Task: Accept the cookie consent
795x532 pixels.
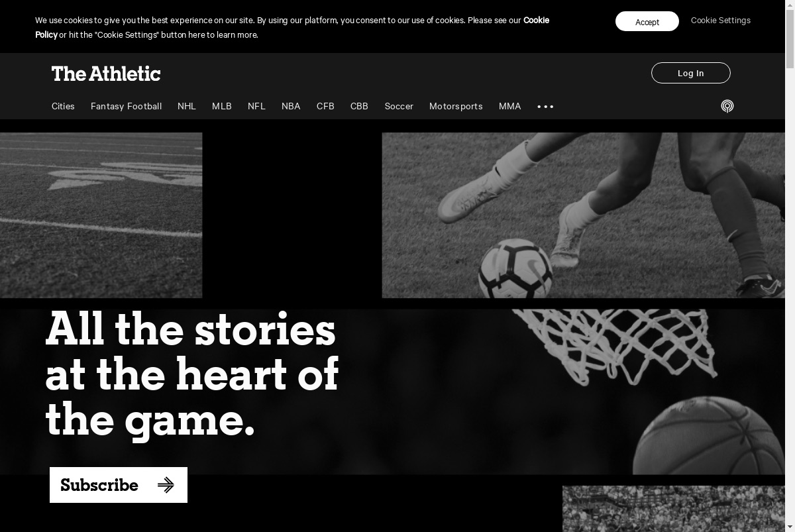Action: (x=647, y=21)
